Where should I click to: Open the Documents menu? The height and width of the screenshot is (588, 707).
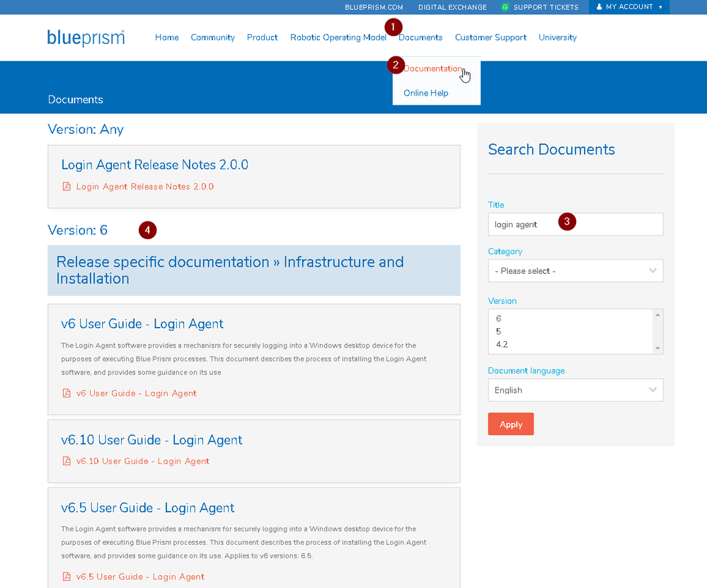tap(420, 38)
